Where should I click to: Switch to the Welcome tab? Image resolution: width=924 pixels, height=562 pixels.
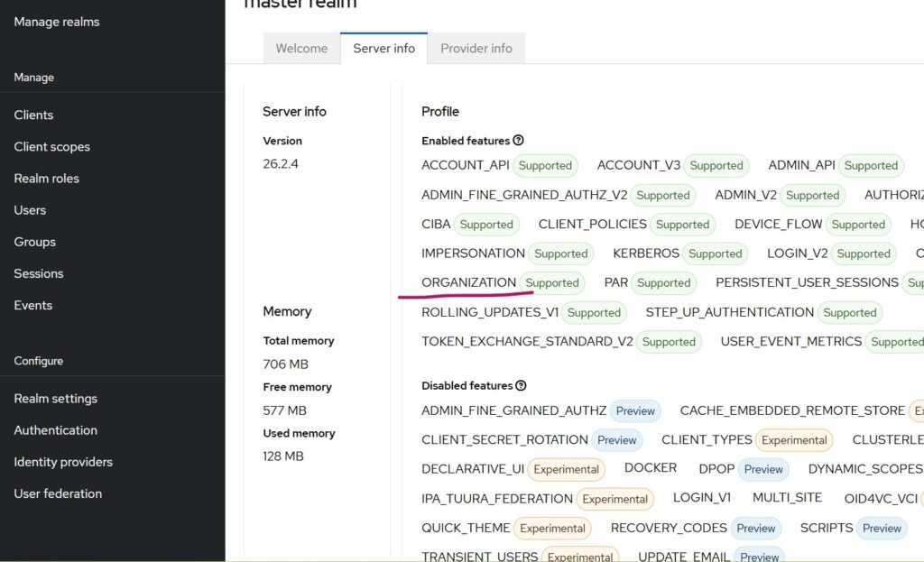(301, 48)
